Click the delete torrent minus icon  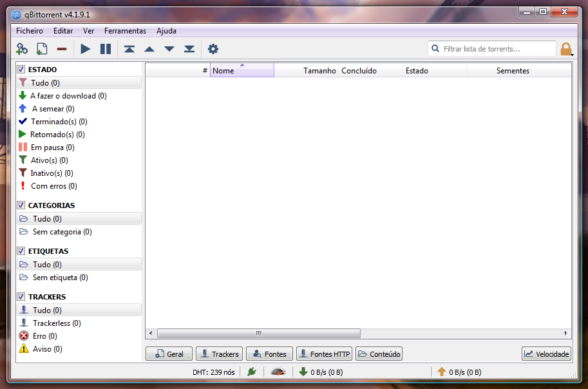click(62, 49)
